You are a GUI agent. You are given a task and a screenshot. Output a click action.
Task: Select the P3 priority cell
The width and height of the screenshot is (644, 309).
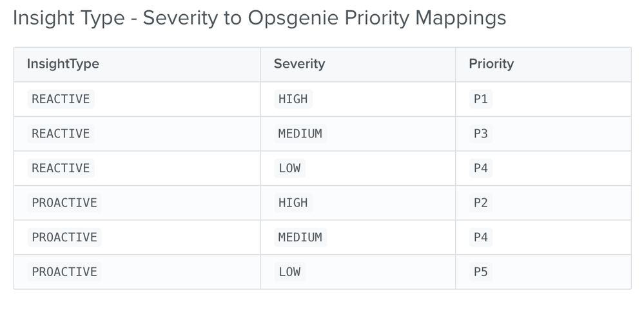click(480, 134)
